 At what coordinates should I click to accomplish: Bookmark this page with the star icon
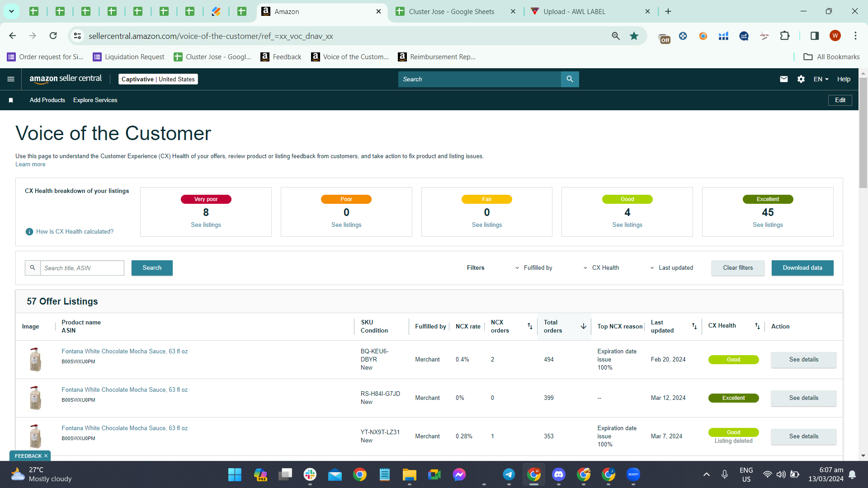click(x=634, y=36)
